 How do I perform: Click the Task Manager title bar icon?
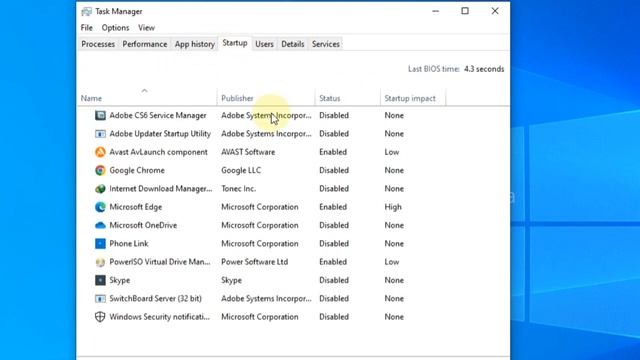pyautogui.click(x=87, y=11)
